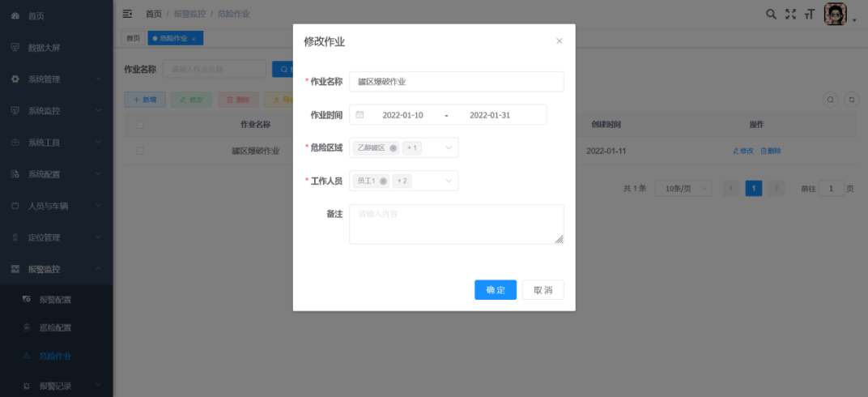Click the calendar icon in 作业时间 field

(360, 114)
